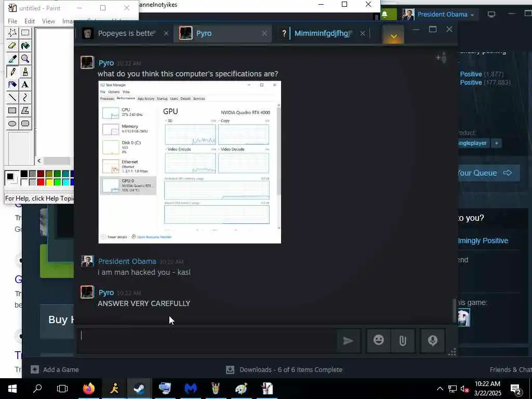Click the Steam Big Picture monitor icon
The width and height of the screenshot is (532, 399).
tap(491, 14)
